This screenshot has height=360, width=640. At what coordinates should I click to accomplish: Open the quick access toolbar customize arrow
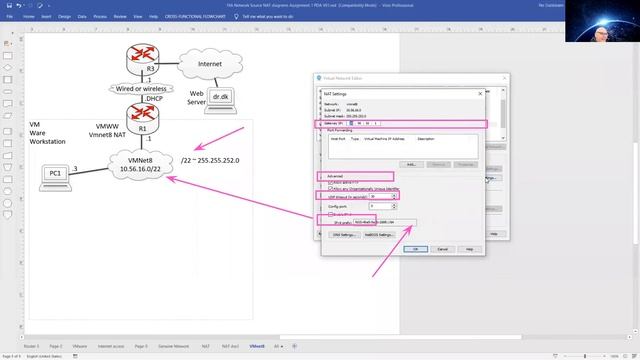[49, 6]
